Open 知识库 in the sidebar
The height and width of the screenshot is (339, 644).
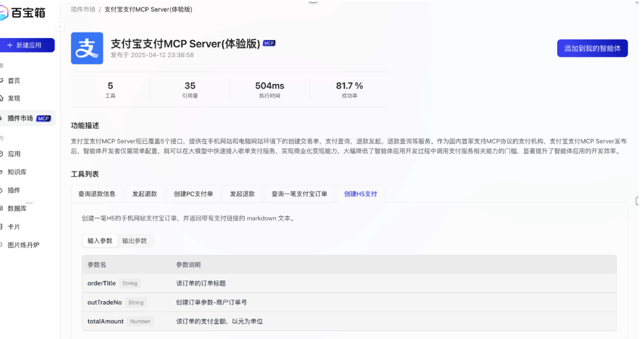(17, 172)
